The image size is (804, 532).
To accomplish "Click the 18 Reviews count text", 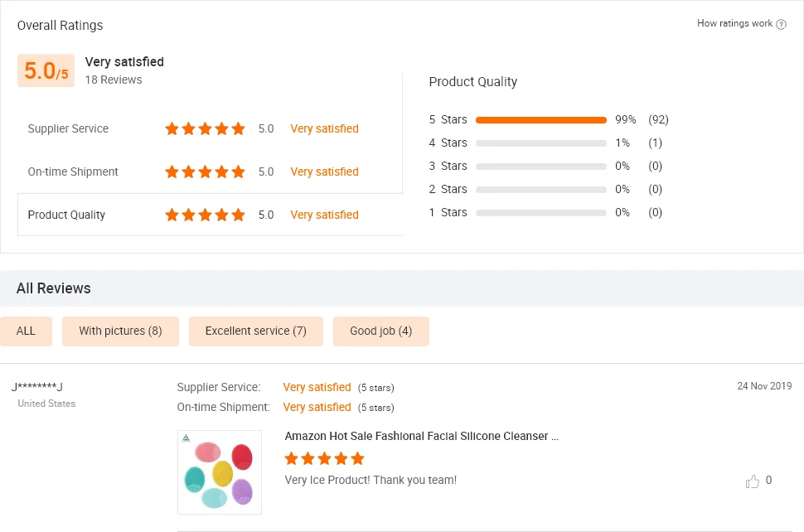I will tap(114, 80).
